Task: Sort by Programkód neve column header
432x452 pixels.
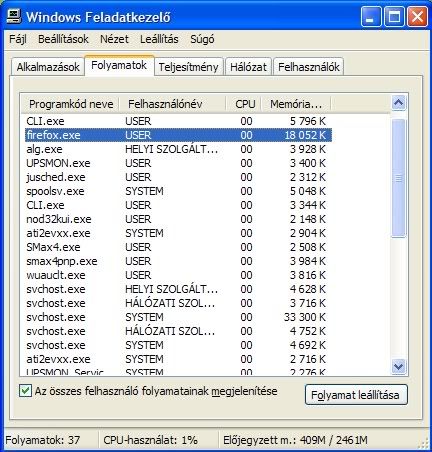Action: [71, 104]
